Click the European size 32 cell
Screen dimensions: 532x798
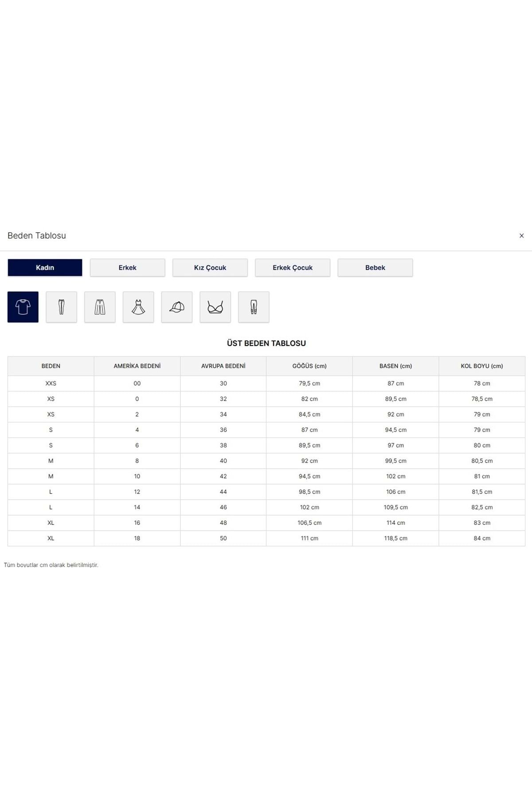[223, 399]
